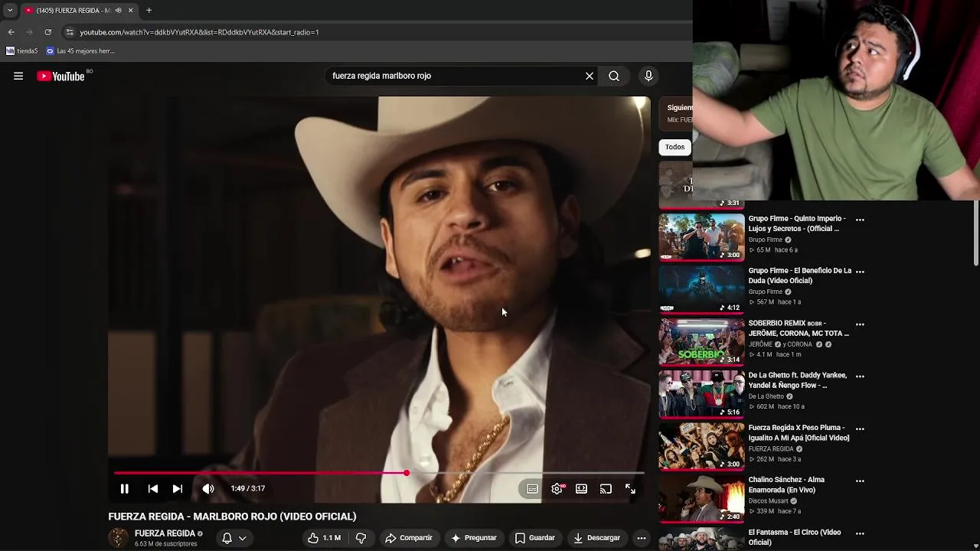Clear the search box with the X
Viewport: 980px width, 551px height.
[x=590, y=76]
